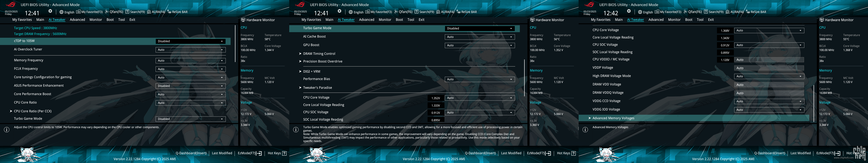The width and height of the screenshot is (868, 163).
Task: Toggle ReSize BAR in the right BIOS screen
Action: 756,12
